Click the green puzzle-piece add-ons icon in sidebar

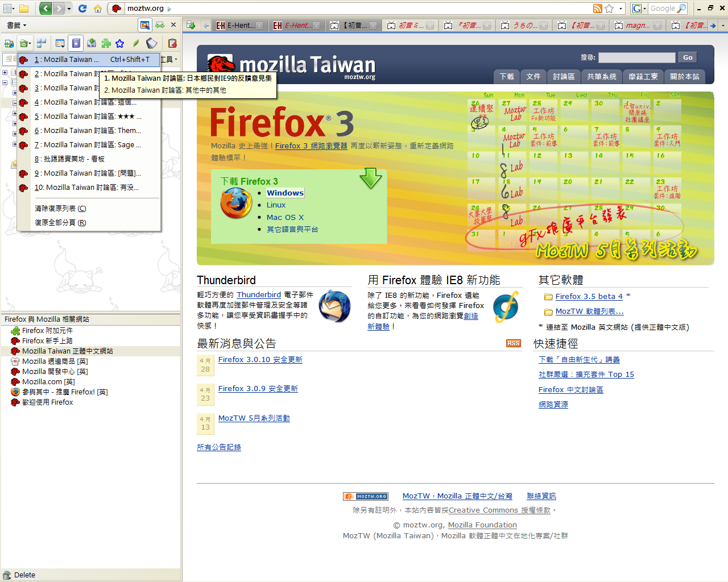pos(106,43)
